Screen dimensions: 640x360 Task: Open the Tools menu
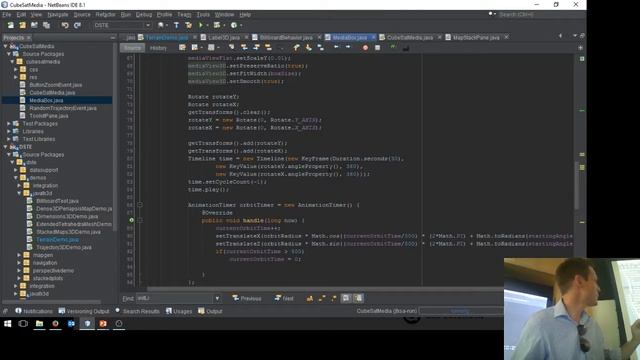(x=203, y=14)
